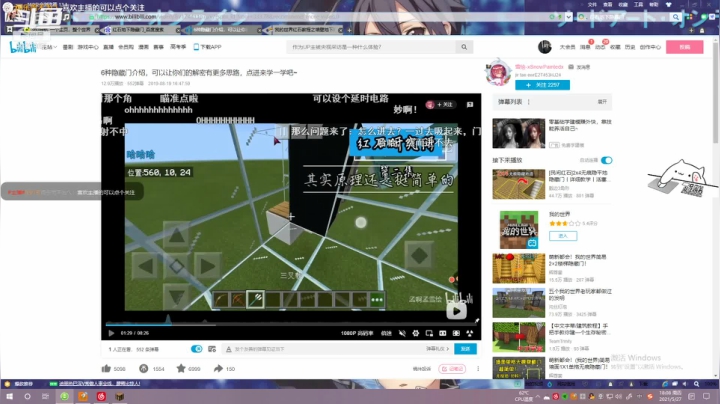The height and width of the screenshot is (404, 720).
Task: Open the ad thumbnail with two faces
Action: pyautogui.click(x=518, y=133)
